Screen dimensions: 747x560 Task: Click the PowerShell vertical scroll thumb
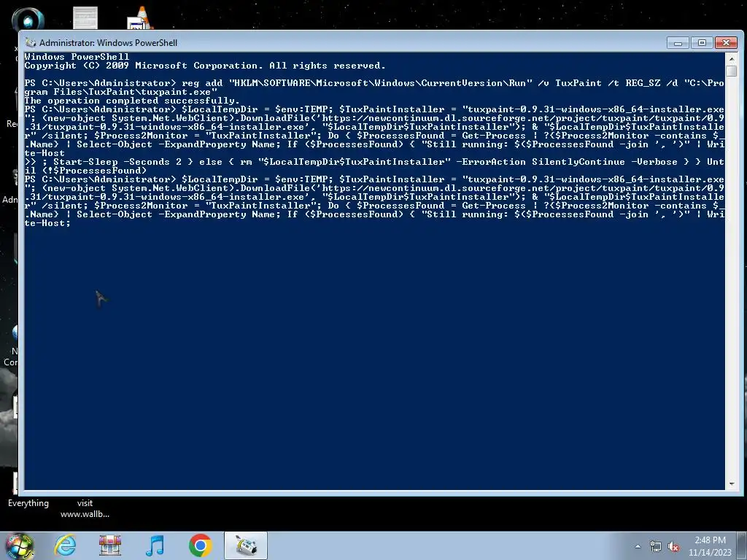pos(732,71)
